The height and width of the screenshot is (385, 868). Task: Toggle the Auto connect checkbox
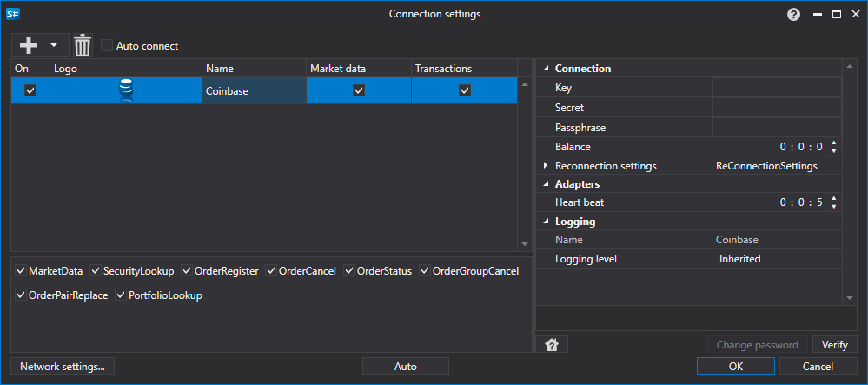(x=107, y=45)
